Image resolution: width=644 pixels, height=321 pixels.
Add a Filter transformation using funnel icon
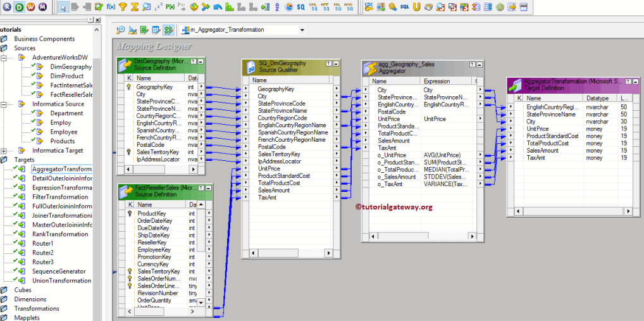pyautogui.click(x=122, y=6)
